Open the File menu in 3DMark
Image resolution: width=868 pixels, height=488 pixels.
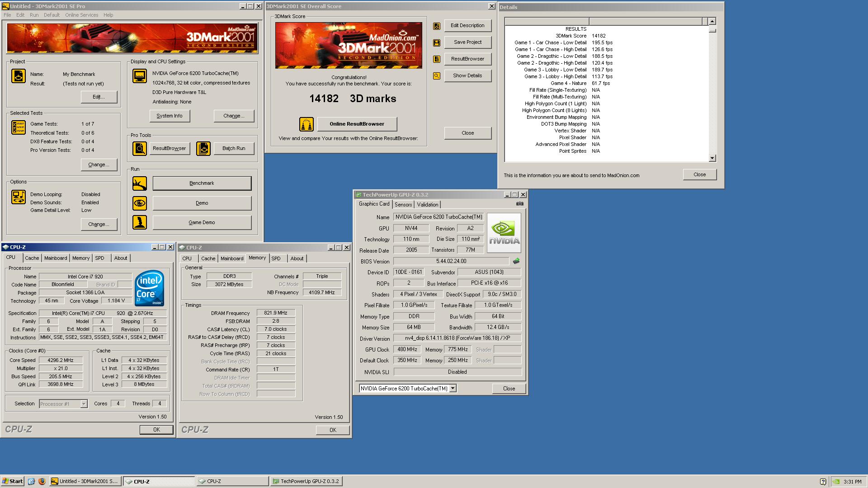point(7,15)
